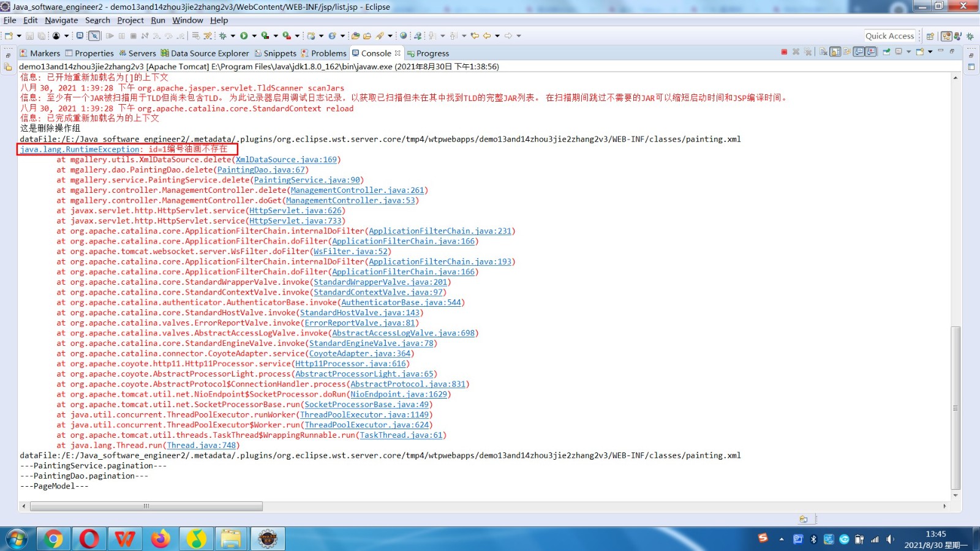This screenshot has width=980, height=551.
Task: Click the Pin Console icon
Action: click(x=886, y=52)
